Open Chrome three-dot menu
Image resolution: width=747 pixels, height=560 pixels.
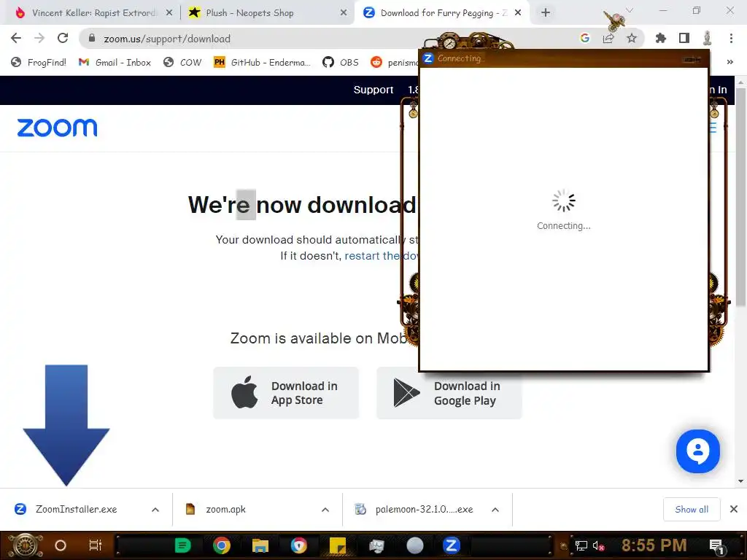click(x=731, y=38)
